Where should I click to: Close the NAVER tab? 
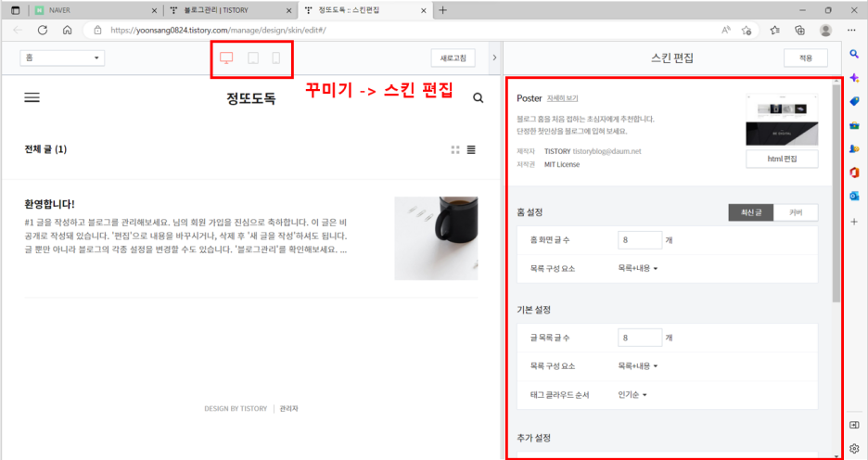tap(155, 10)
